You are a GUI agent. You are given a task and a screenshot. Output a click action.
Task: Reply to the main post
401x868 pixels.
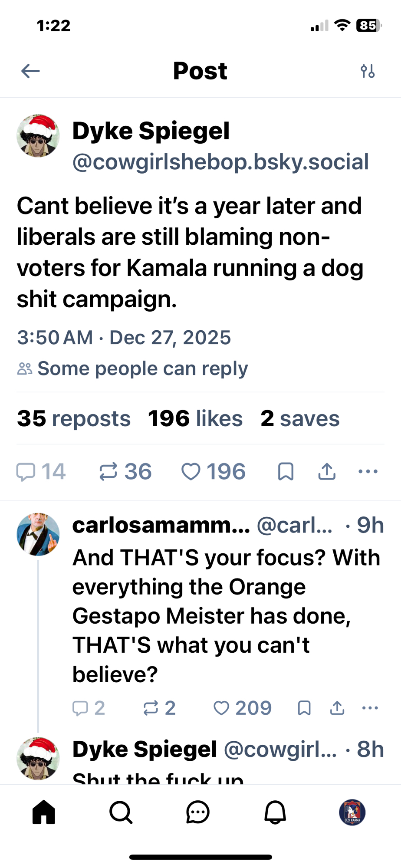(26, 472)
